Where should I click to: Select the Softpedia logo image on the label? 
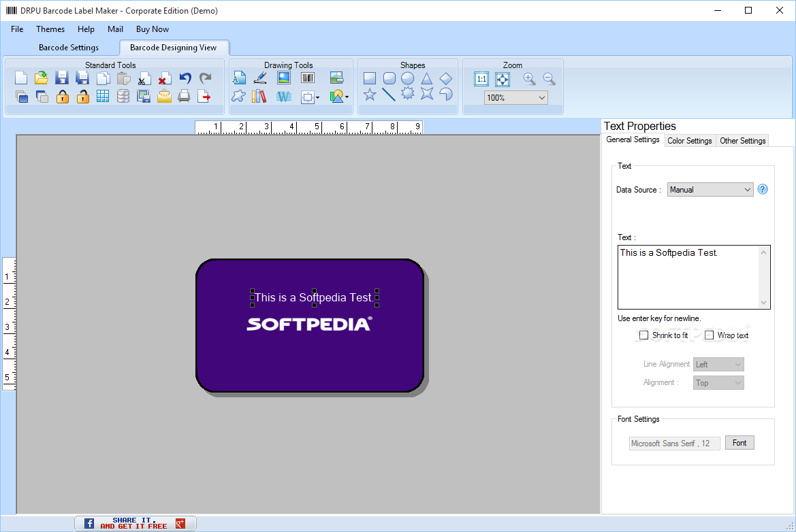tap(310, 324)
